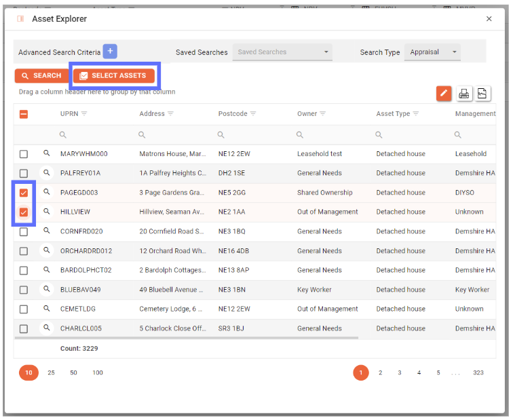The width and height of the screenshot is (513, 420).
Task: Open UPRN column filter menu icon
Action: [84, 114]
